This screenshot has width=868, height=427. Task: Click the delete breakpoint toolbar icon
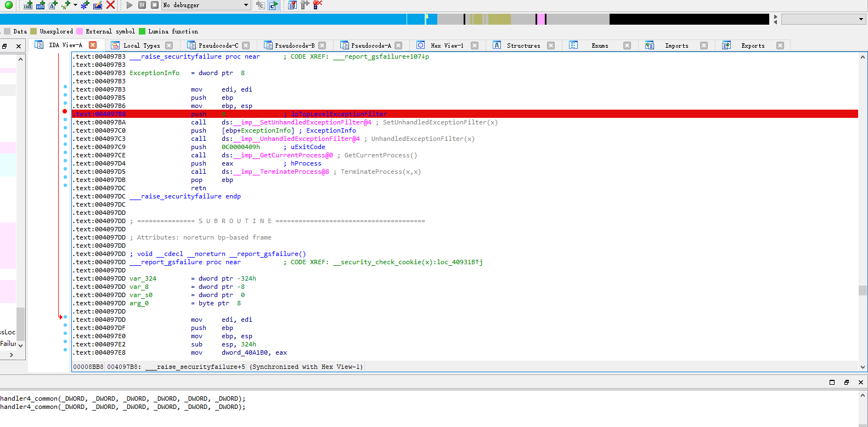pos(318,5)
